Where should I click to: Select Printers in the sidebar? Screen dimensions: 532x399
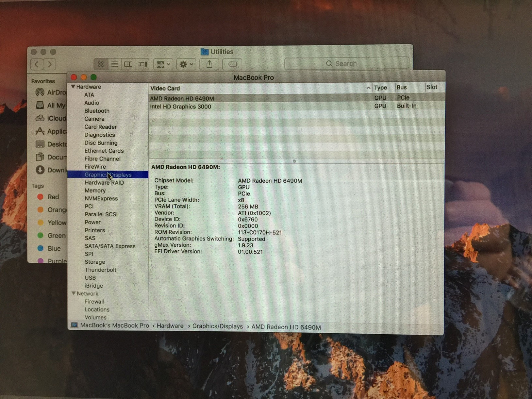click(x=95, y=230)
